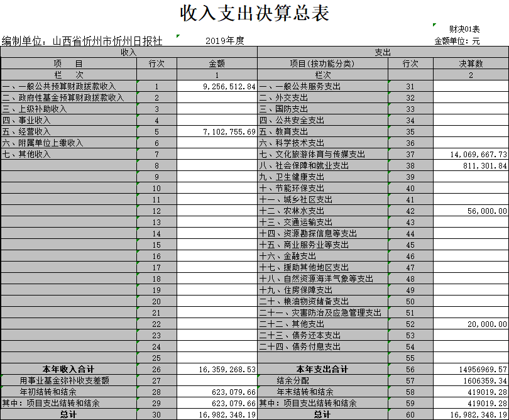Click the 支出 section header cell
The image size is (509, 420).
[x=383, y=52]
